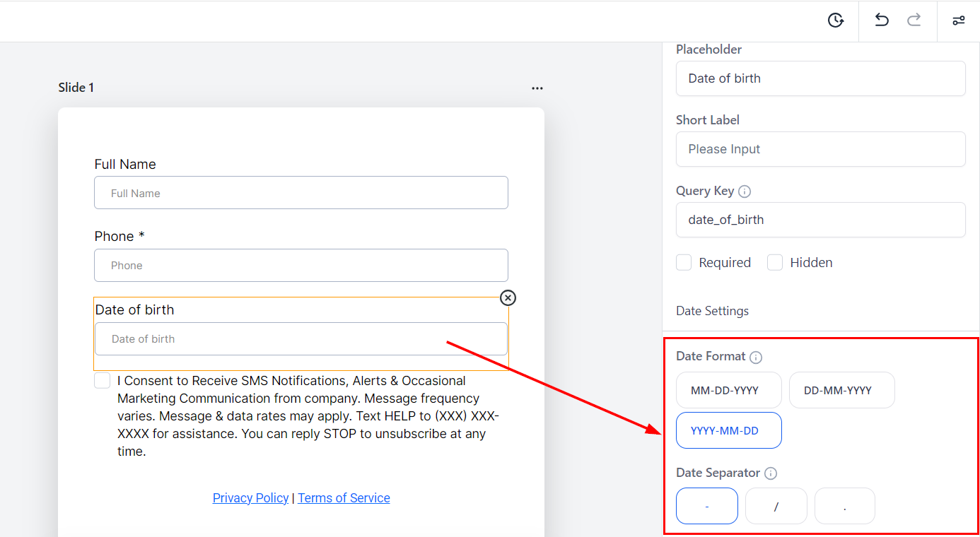
Task: Click the Date Format info icon
Action: pos(756,358)
